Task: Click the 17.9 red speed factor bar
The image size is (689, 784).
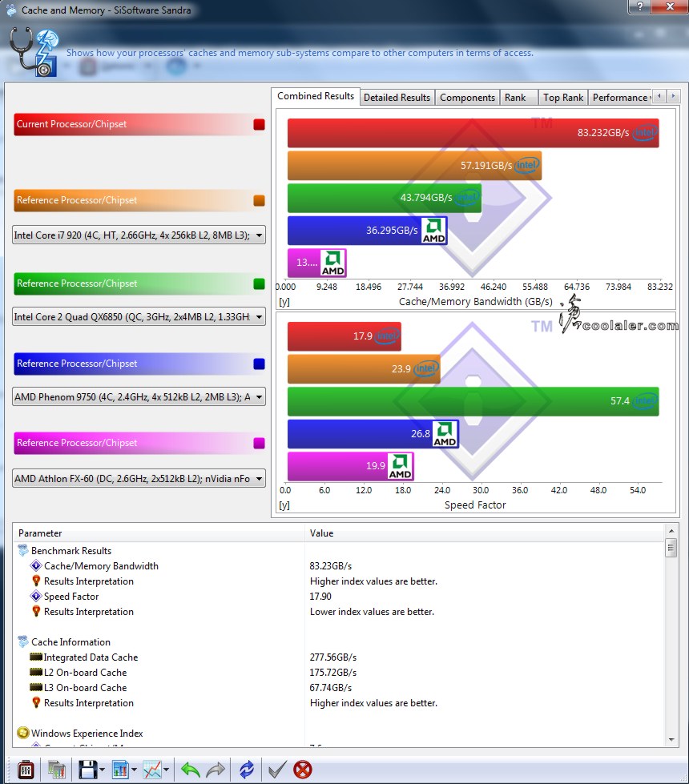Action: [344, 336]
